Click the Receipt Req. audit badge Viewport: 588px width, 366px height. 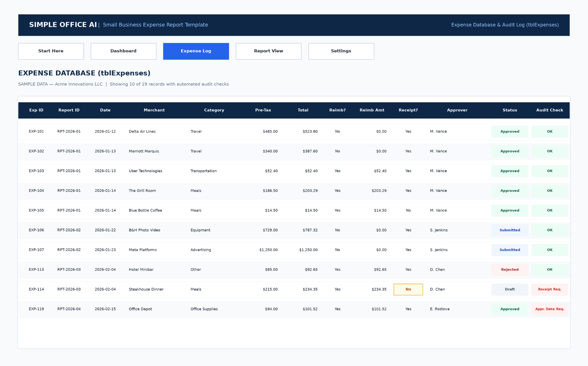tap(550, 289)
